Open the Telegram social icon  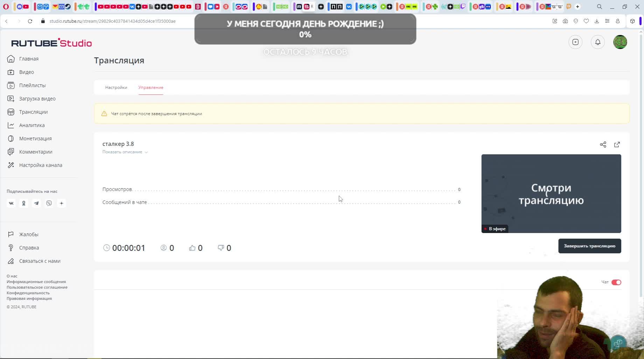click(x=36, y=203)
